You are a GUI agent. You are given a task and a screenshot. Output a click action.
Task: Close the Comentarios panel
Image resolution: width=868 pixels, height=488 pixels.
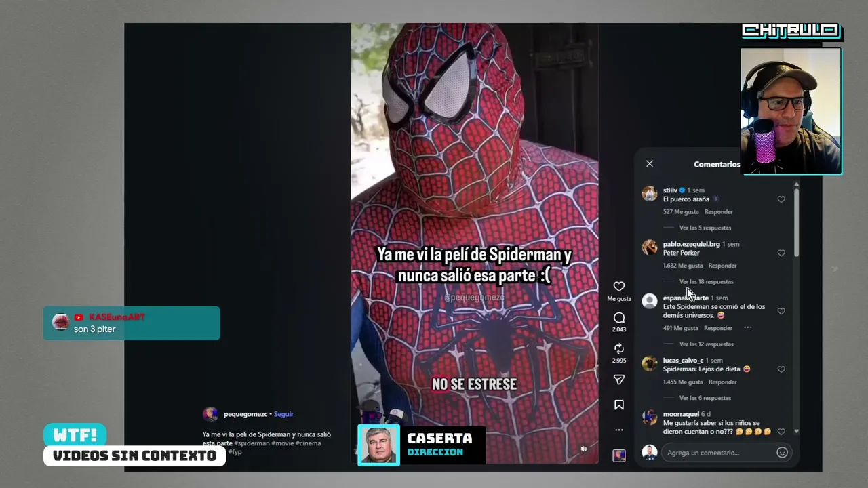coord(650,163)
